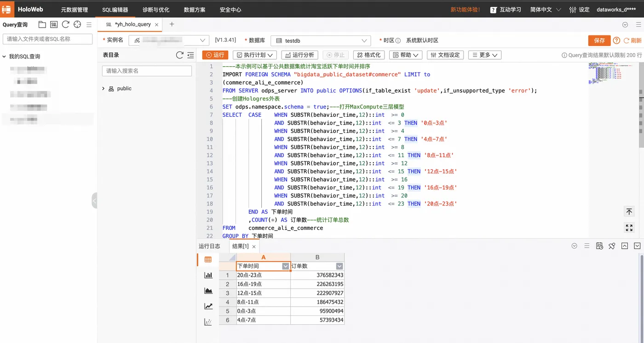Create a new SQL query file icon
Image resolution: width=644 pixels, height=343 pixels.
coord(54,24)
